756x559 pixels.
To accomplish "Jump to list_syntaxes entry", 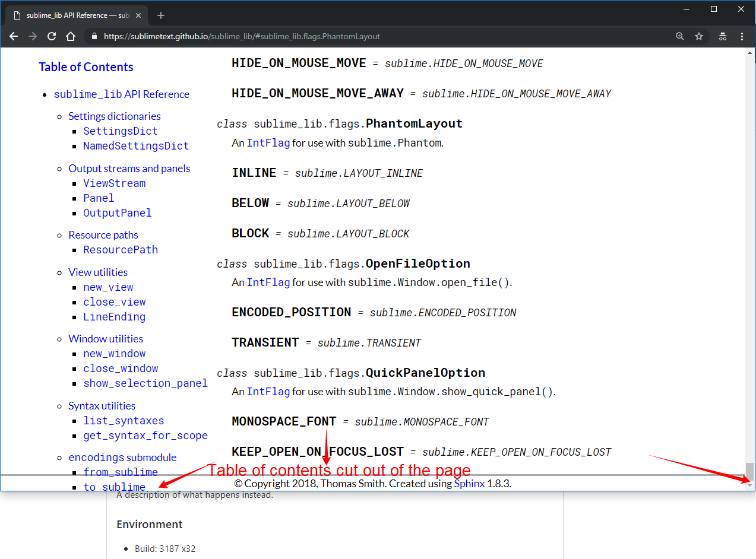I will (x=124, y=421).
